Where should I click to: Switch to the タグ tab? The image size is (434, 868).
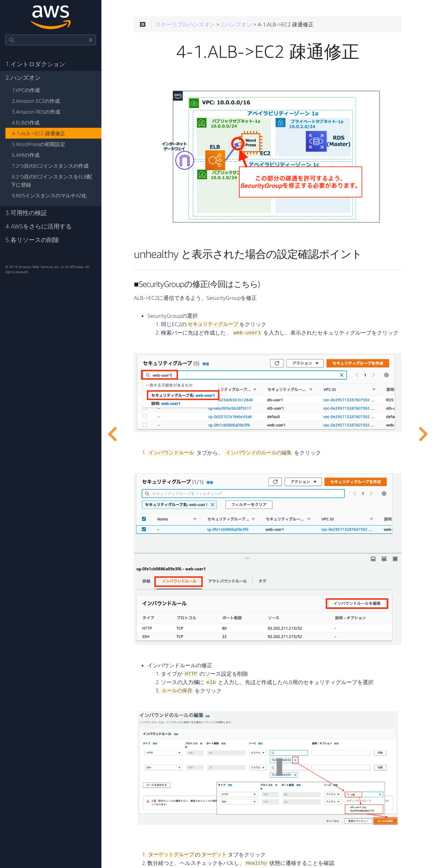(x=262, y=581)
